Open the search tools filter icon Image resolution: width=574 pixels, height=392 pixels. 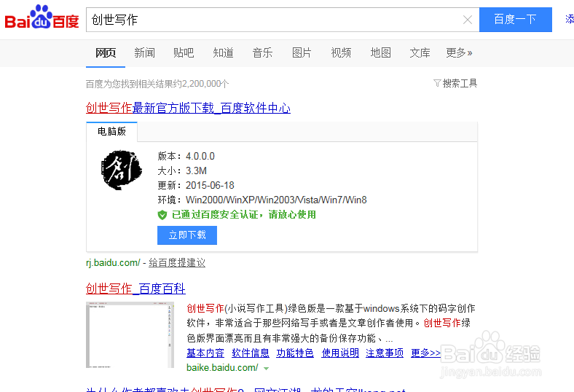point(437,84)
